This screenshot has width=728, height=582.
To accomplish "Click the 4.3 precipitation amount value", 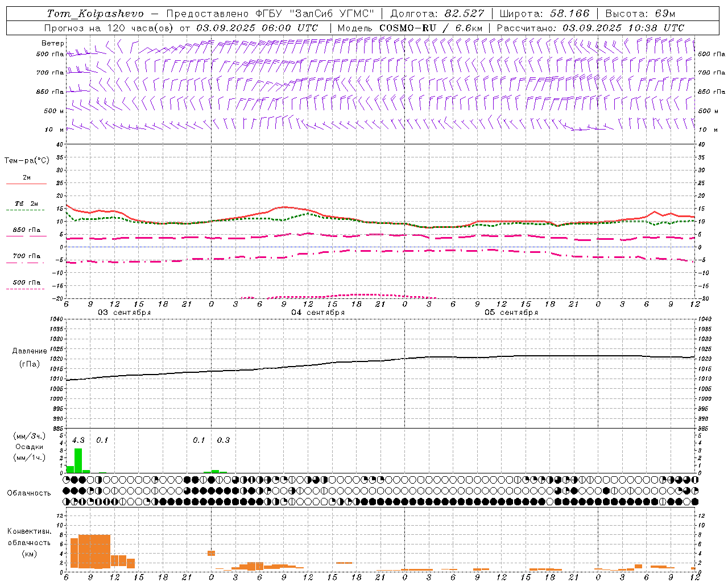I will tap(78, 440).
